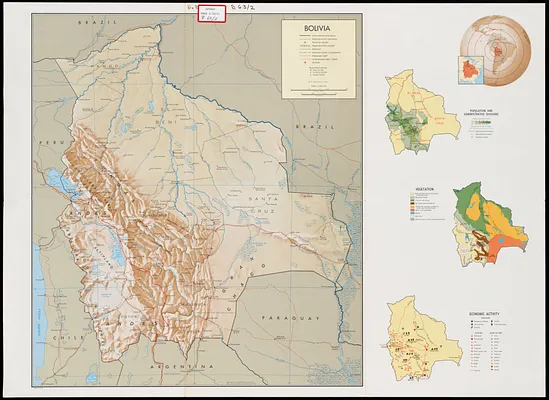Click the Vegetation legend heading

424,189
